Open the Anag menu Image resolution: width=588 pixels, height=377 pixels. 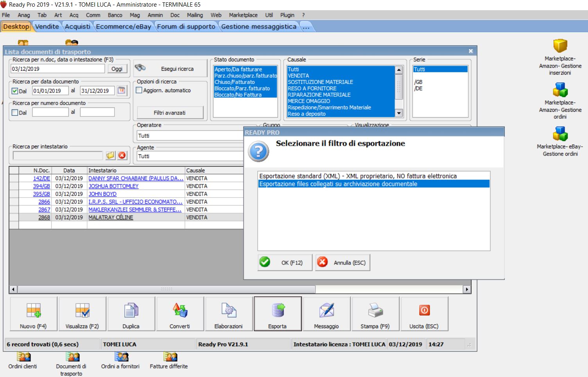click(x=24, y=15)
